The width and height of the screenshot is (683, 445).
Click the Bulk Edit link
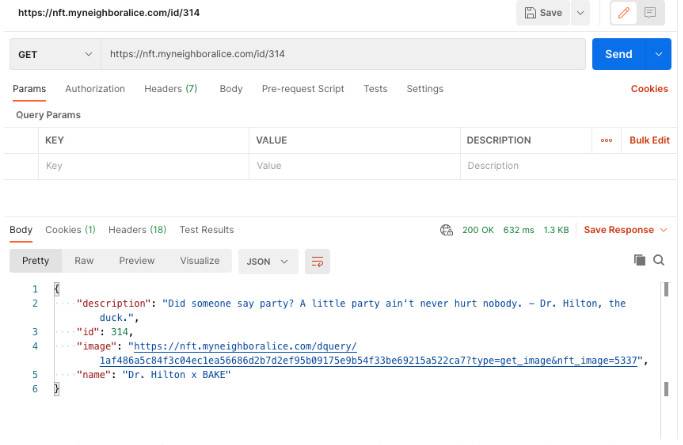[649, 140]
